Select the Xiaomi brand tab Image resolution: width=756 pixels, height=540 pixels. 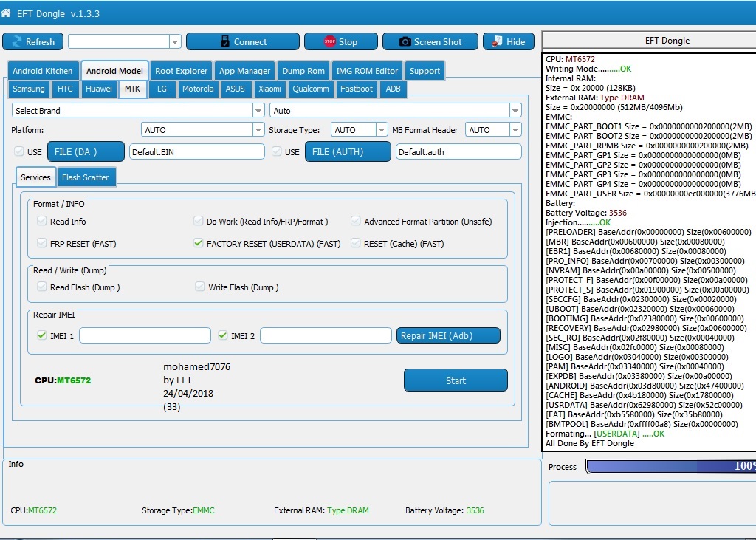click(269, 89)
